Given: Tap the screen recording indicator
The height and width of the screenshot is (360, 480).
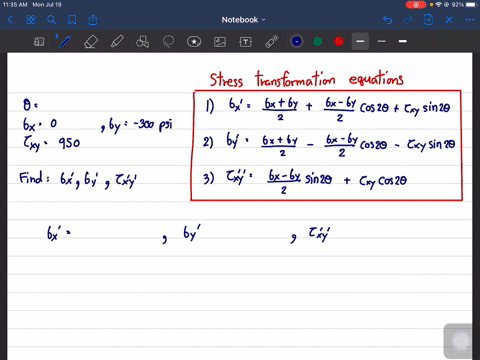Looking at the screenshot, I should (416, 5).
